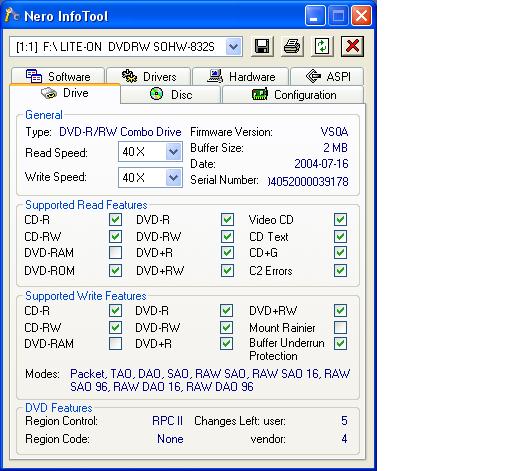Image resolution: width=512 pixels, height=471 pixels.
Task: Toggle DVD+R checkbox under Write Features
Action: tap(226, 343)
